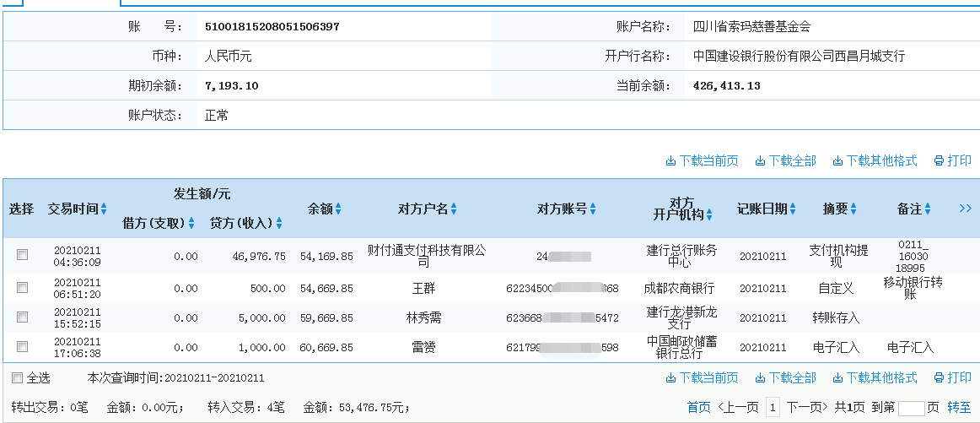This screenshot has height=423, width=980.
Task: Go to 首页 first page link
Action: pos(698,407)
